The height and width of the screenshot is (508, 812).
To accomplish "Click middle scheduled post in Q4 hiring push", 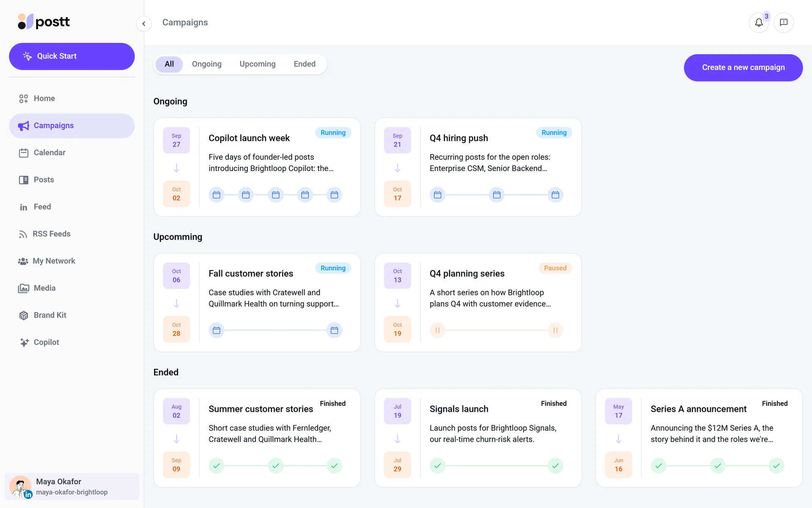I will pos(497,195).
